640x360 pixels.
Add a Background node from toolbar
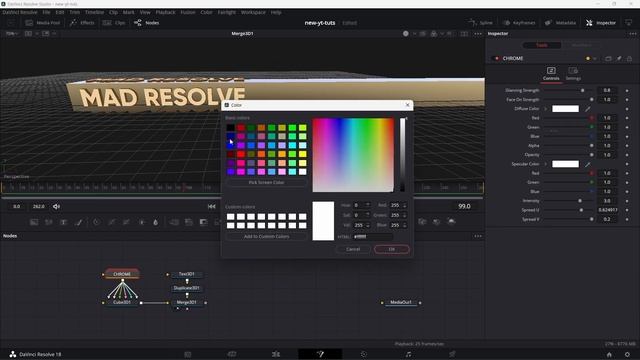pyautogui.click(x=34, y=222)
